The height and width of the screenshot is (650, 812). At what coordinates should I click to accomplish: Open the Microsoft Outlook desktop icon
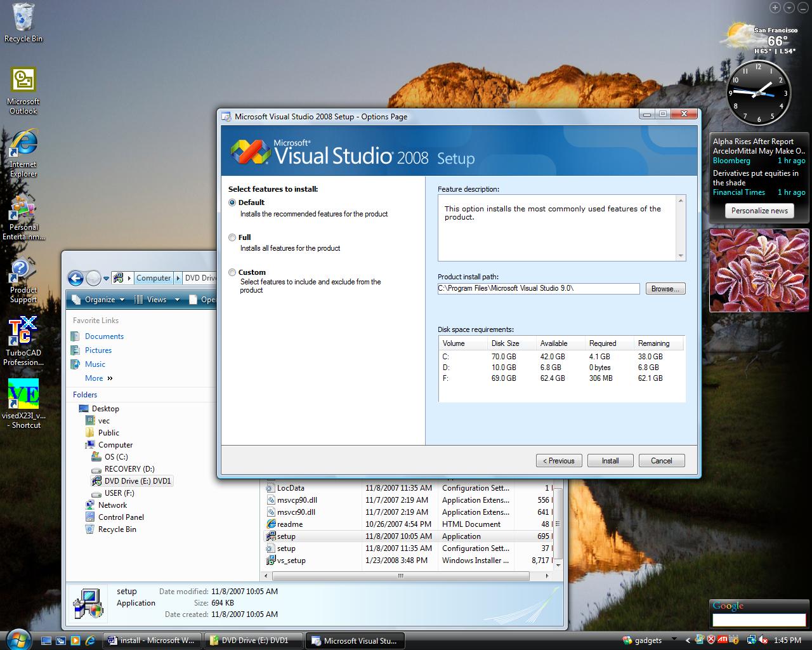pos(23,91)
